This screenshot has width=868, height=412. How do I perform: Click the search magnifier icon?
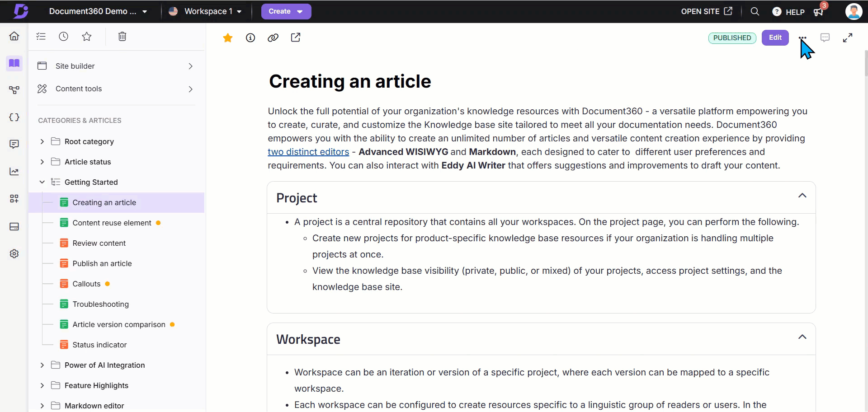coord(755,11)
